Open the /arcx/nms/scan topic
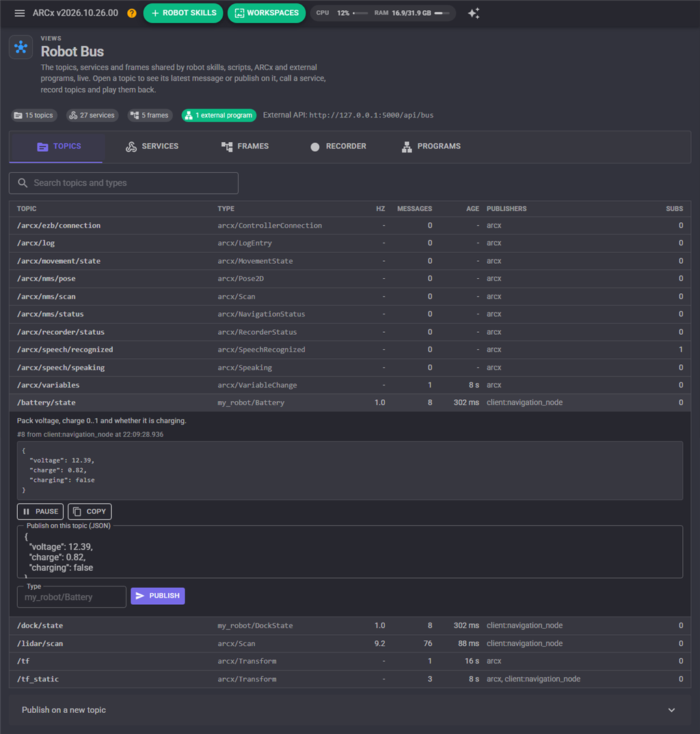 tap(350, 297)
